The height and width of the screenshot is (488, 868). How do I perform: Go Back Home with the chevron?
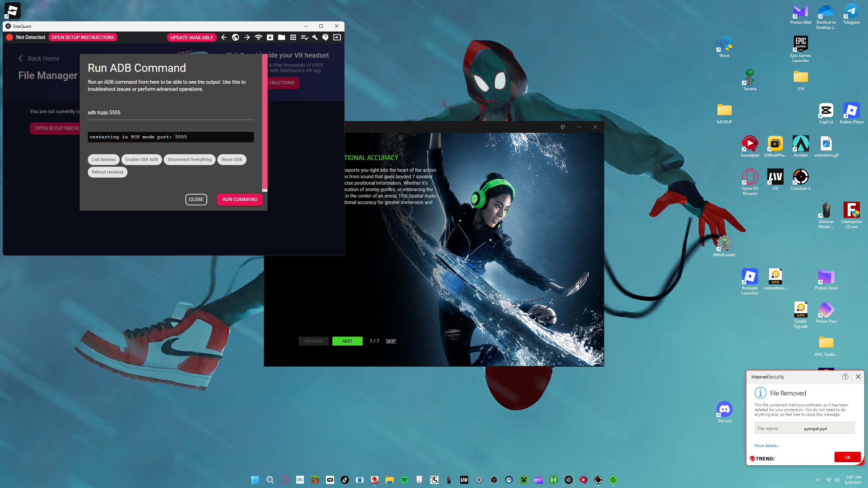tap(20, 58)
